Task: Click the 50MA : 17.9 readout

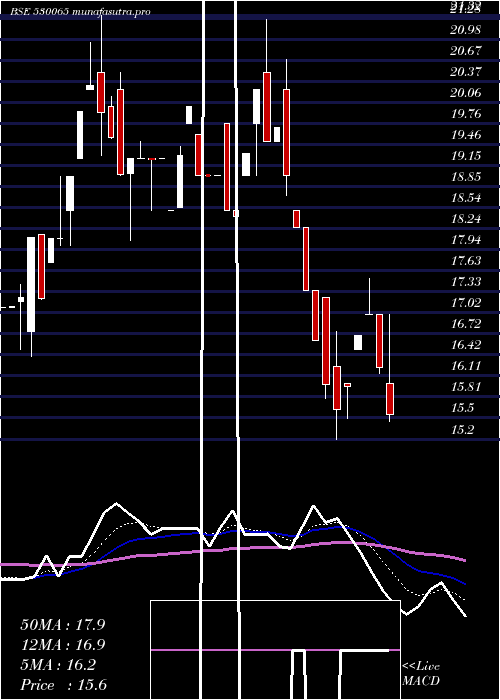Action: coord(63,625)
